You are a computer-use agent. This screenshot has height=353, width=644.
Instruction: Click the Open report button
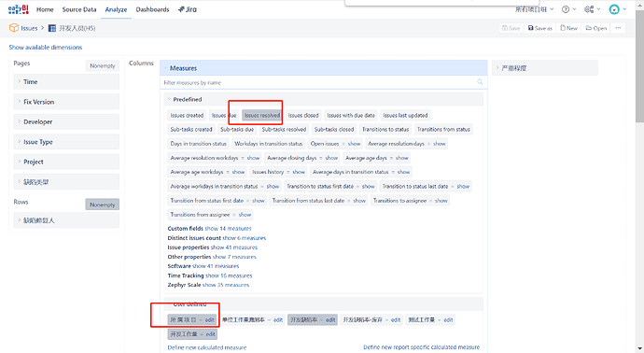(x=596, y=28)
